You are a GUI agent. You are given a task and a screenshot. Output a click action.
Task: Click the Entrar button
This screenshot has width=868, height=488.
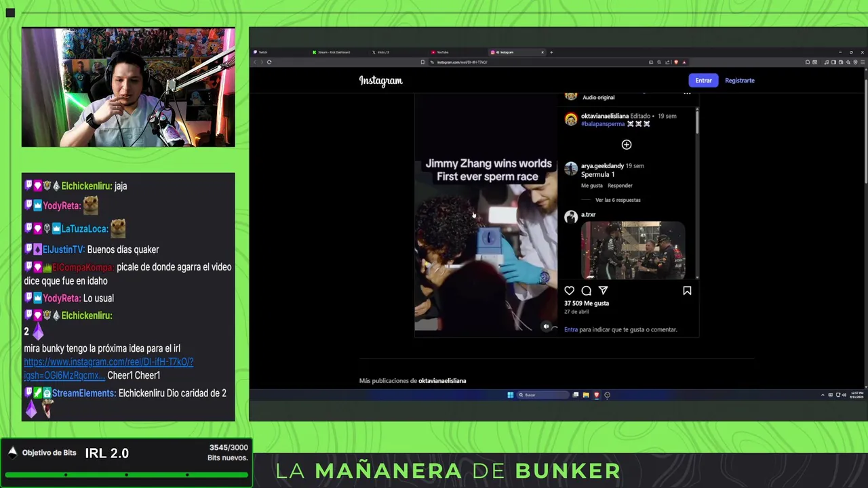pyautogui.click(x=703, y=81)
